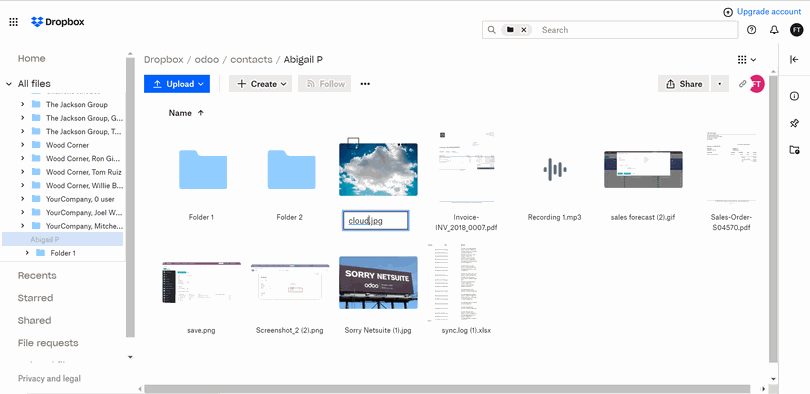Viewport: 810px width, 394px height.
Task: Open the cloud.jpg image thumbnail
Action: pyautogui.click(x=378, y=169)
